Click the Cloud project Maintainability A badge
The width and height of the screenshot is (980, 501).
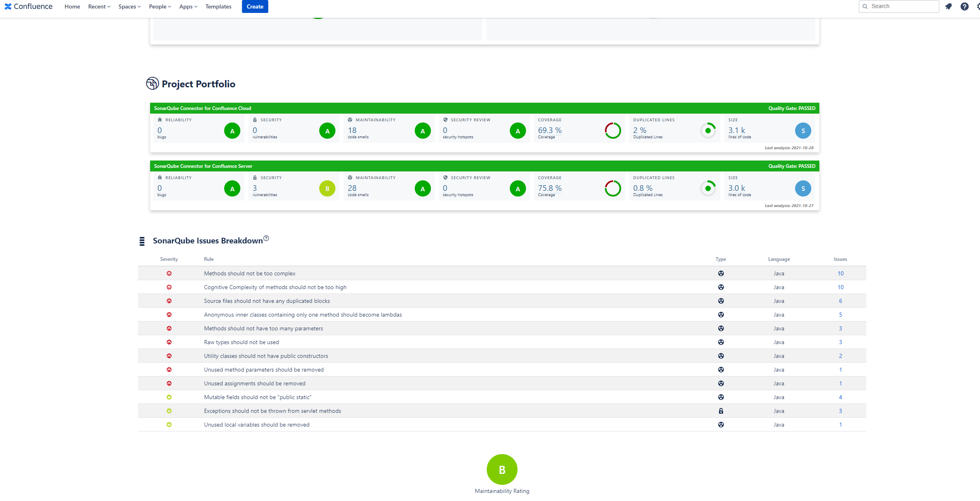pos(423,131)
